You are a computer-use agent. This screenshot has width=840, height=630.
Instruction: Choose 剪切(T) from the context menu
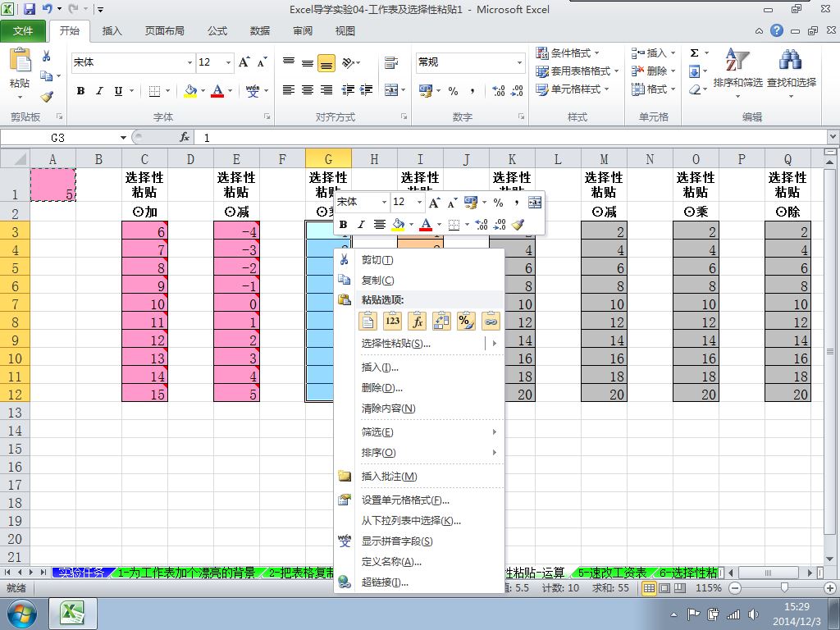click(418, 260)
